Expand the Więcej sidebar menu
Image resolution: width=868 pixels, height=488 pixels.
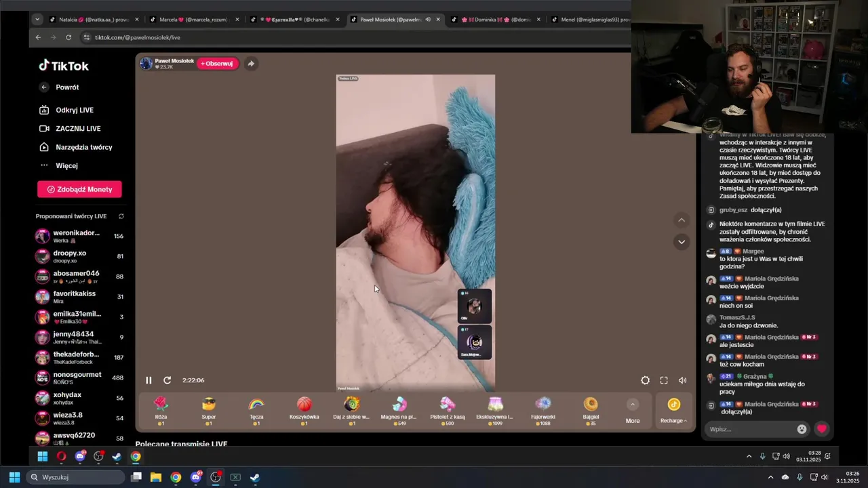coord(58,165)
